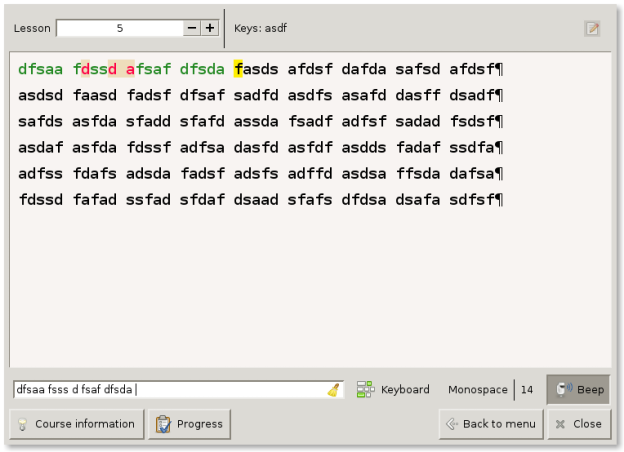Open Course information with lightbulb icon
This screenshot has height=452, width=624.
click(x=75, y=424)
